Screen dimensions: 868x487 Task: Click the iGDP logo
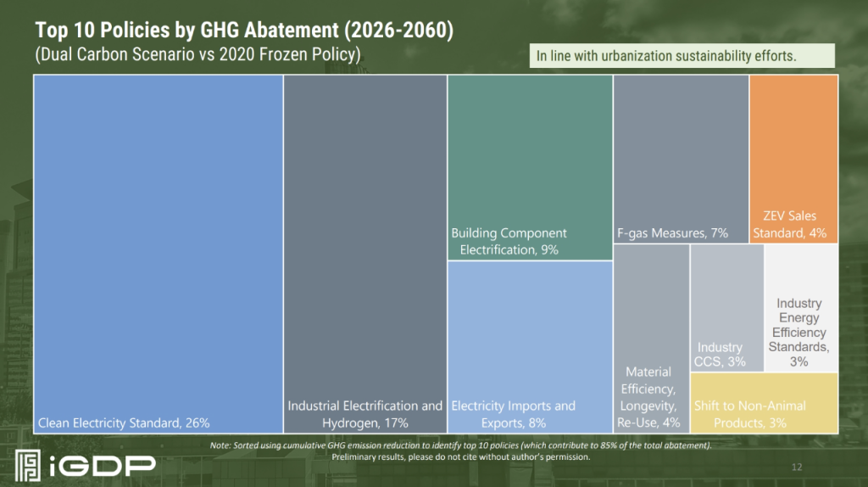click(86, 466)
